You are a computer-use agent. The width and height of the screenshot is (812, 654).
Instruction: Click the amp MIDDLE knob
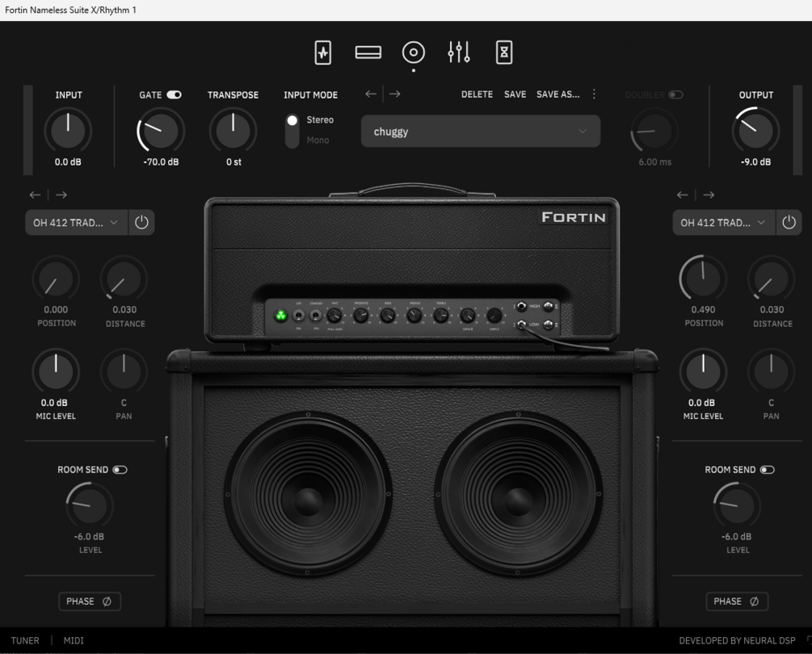click(414, 315)
